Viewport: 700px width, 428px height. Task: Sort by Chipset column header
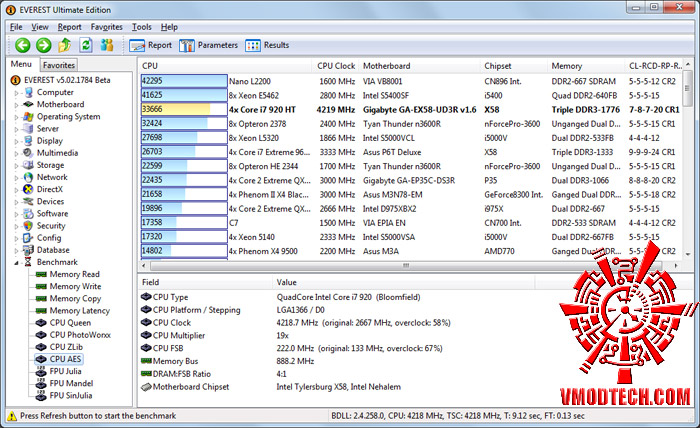click(514, 66)
